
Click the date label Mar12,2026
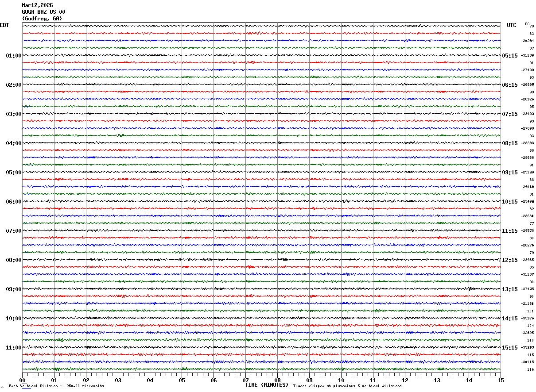37,5
